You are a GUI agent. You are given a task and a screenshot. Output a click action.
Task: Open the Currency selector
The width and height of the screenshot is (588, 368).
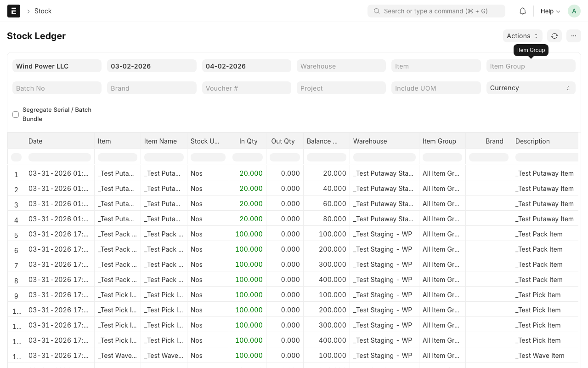point(531,88)
